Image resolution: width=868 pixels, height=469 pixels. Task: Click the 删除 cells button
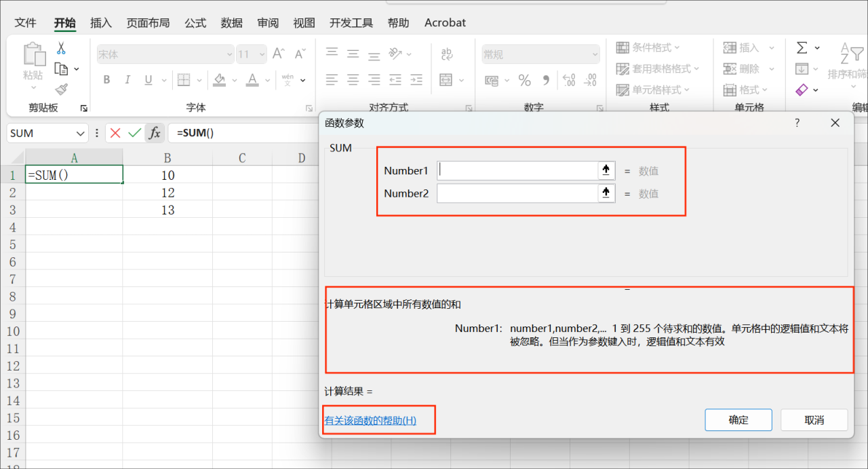[x=741, y=69]
